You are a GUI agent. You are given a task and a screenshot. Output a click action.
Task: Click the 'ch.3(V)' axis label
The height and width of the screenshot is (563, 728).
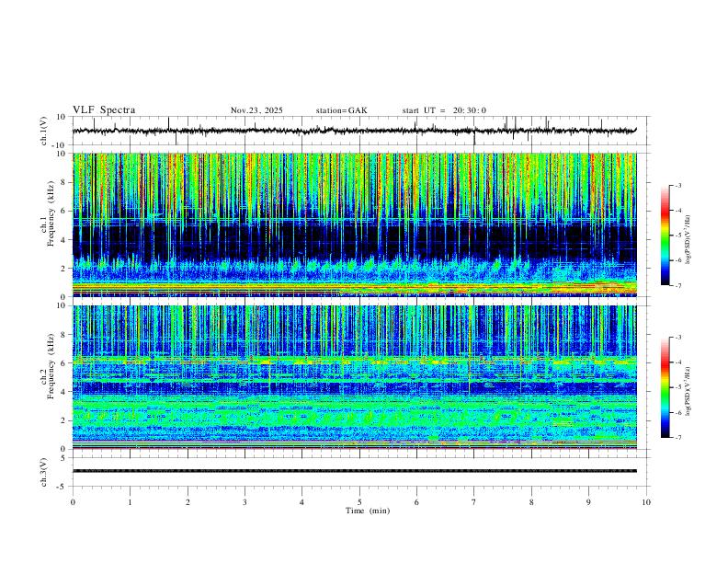(x=44, y=472)
